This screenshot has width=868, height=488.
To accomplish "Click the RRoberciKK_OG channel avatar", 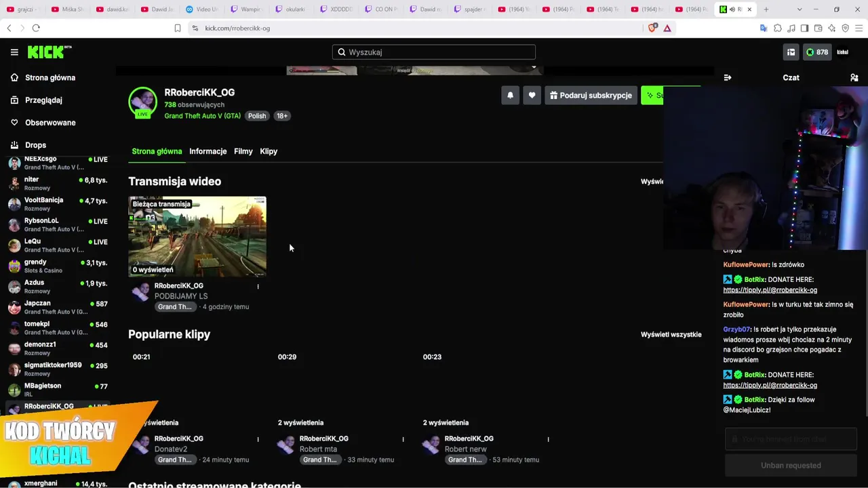I will pyautogui.click(x=142, y=102).
